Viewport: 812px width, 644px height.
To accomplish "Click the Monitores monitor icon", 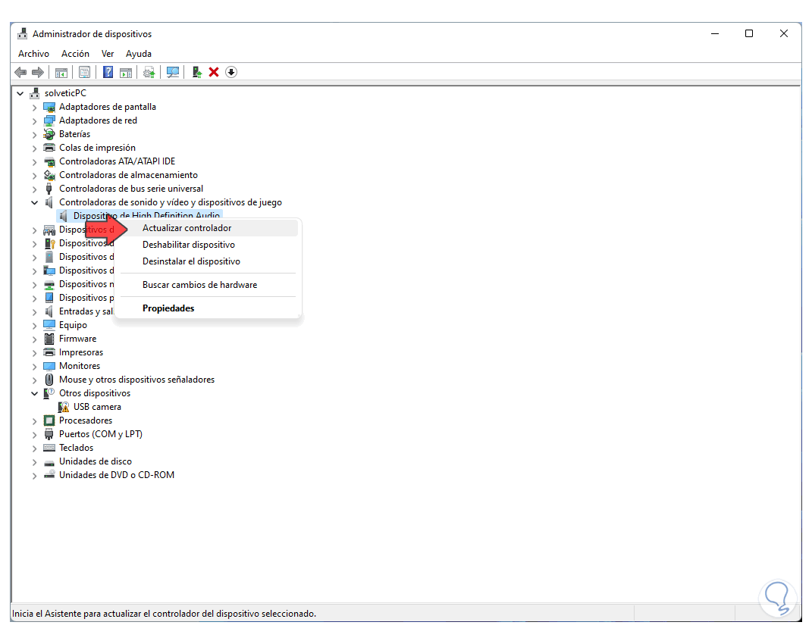I will 49,366.
